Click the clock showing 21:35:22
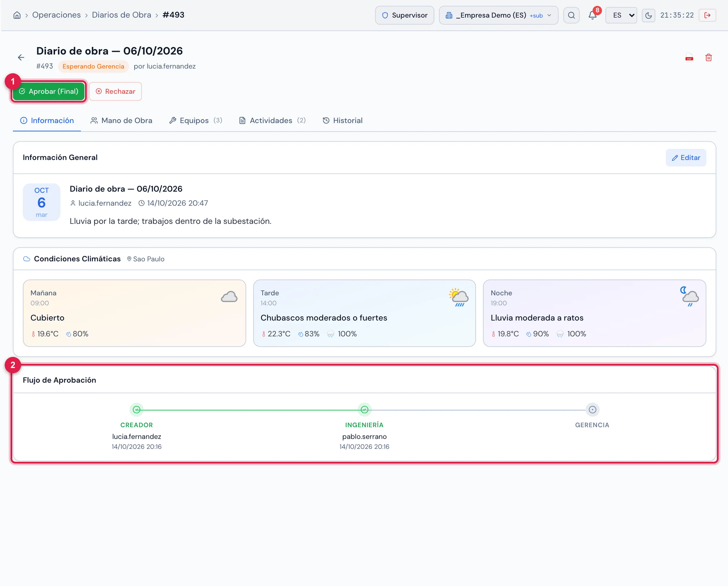This screenshot has height=586, width=728. [677, 15]
